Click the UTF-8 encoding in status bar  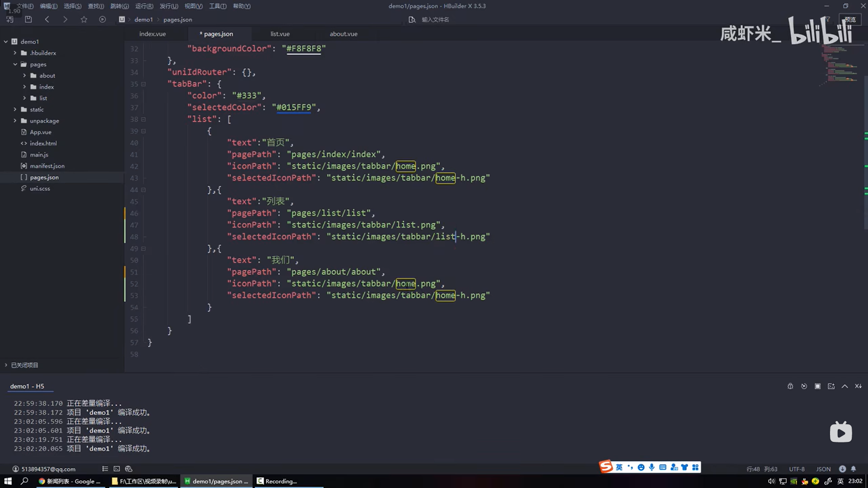pos(797,469)
